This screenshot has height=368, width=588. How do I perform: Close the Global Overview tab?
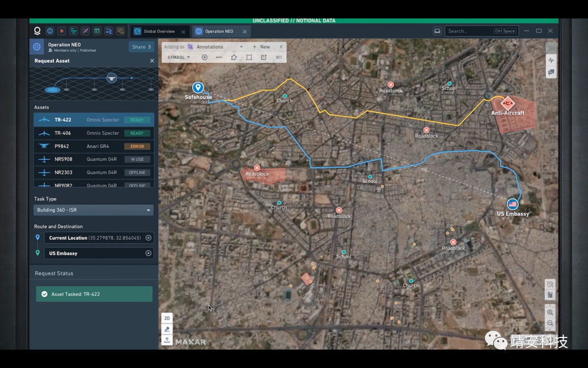(183, 32)
